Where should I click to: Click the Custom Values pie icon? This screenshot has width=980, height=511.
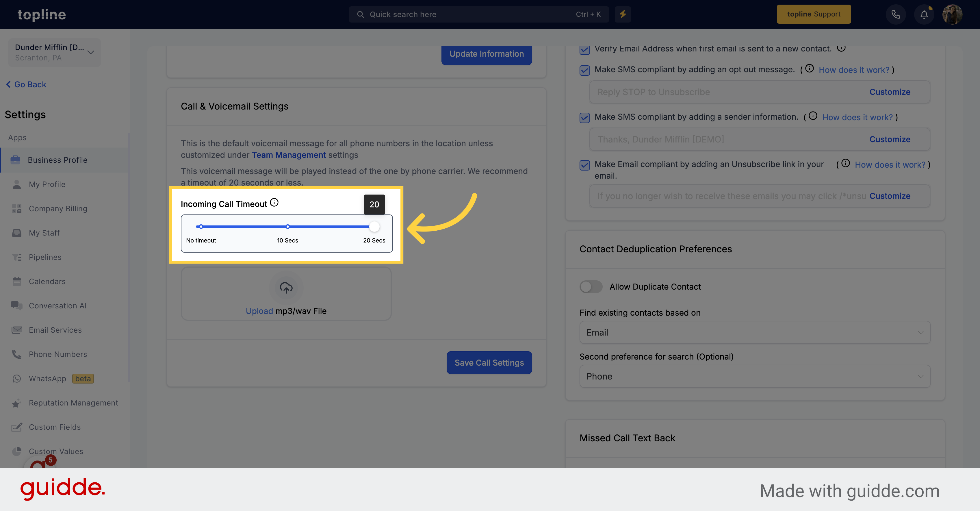[x=17, y=451]
